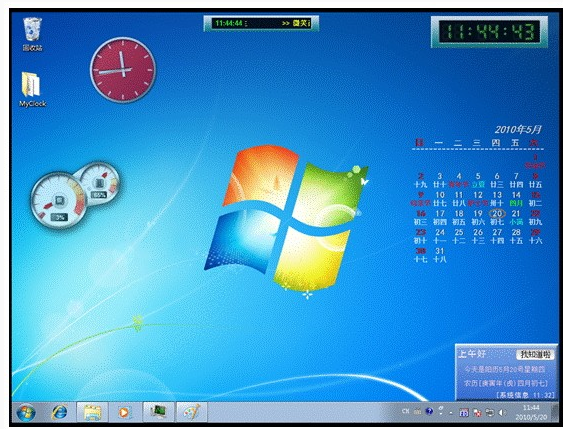This screenshot has width=563, height=429.
Task: Click the lunar date line 农历 in popup
Action: click(506, 383)
